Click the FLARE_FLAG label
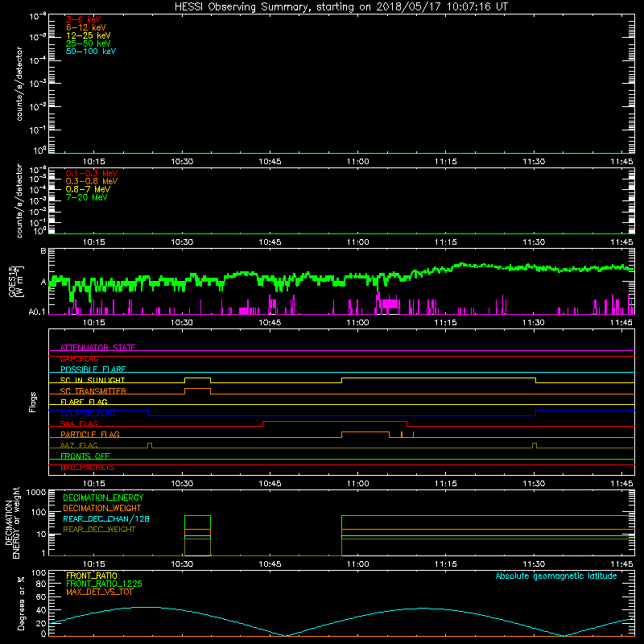The width and height of the screenshot is (644, 644). (x=84, y=402)
